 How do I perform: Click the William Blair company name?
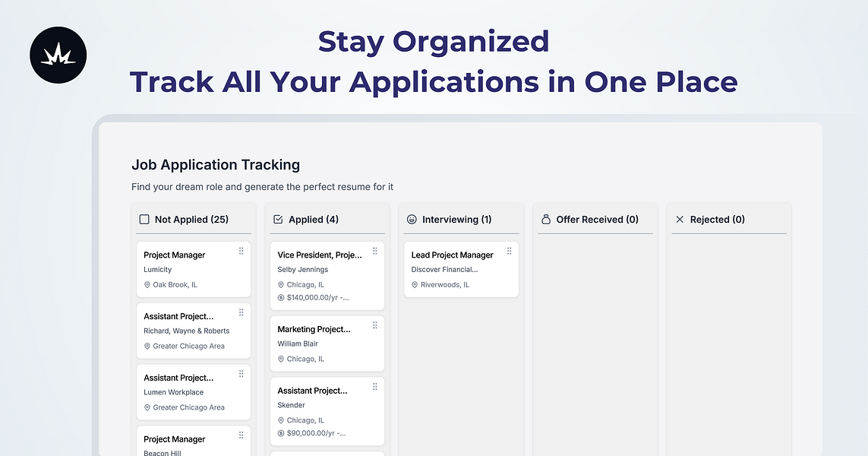(298, 344)
